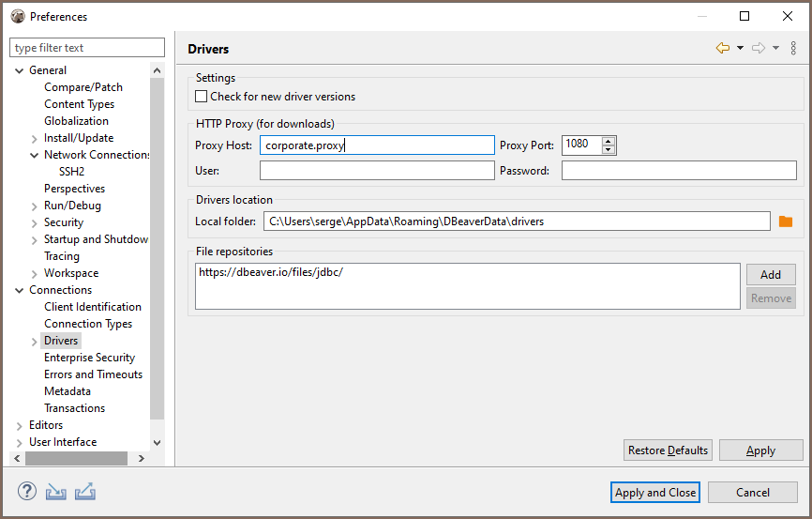This screenshot has width=812, height=519.
Task: Collapse the General tree node
Action: (x=20, y=70)
